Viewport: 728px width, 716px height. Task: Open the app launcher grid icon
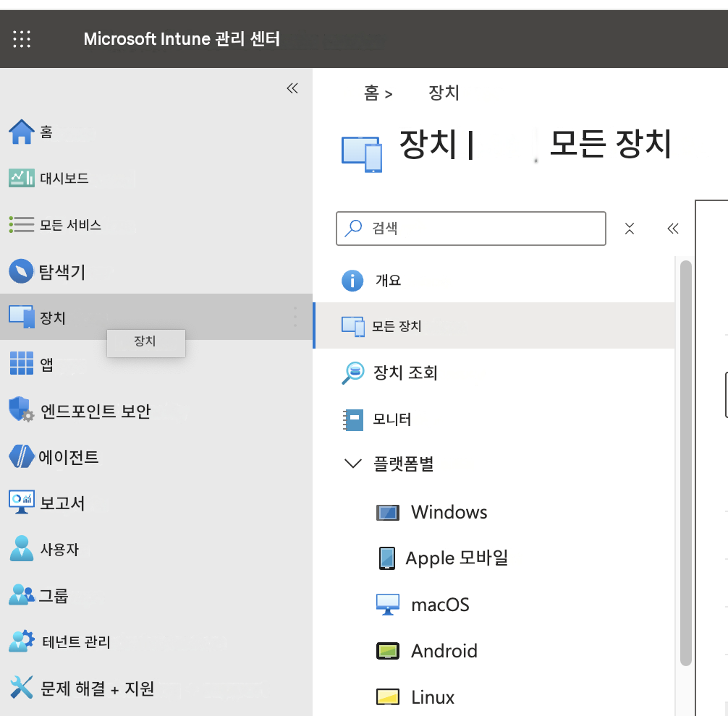coord(22,39)
